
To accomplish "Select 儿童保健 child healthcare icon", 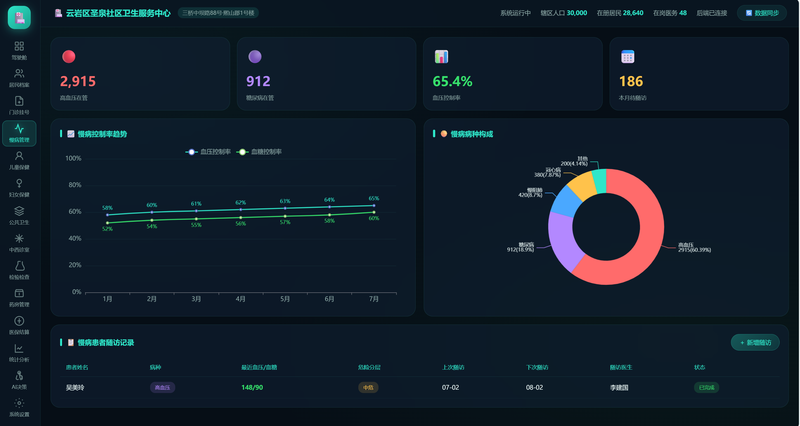I will coord(19,161).
